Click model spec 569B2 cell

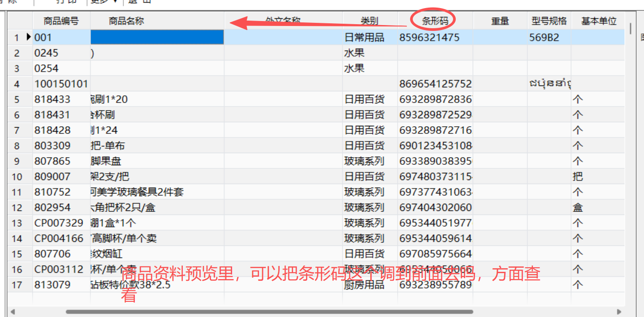[549, 37]
